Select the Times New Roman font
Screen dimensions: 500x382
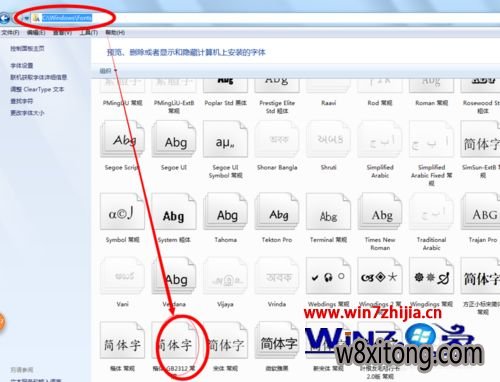click(x=380, y=211)
